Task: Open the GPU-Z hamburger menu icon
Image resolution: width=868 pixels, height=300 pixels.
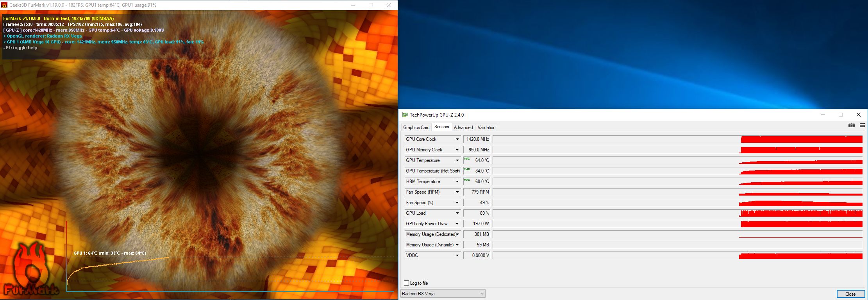Action: tap(862, 125)
